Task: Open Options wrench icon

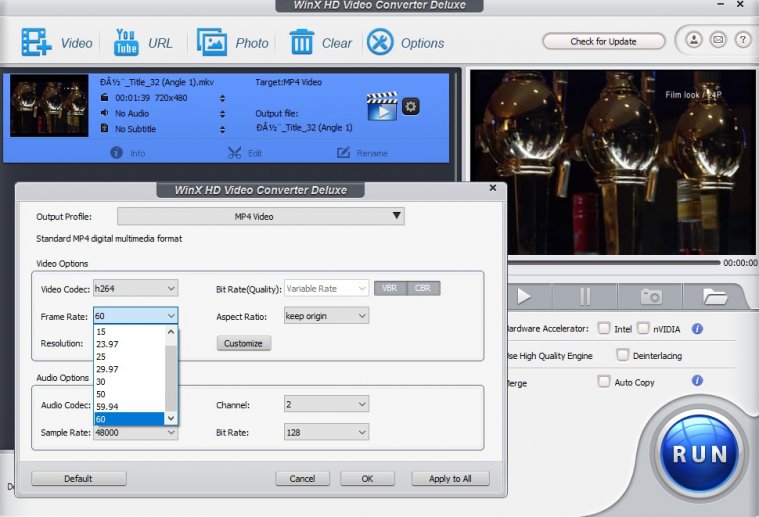Action: click(380, 43)
